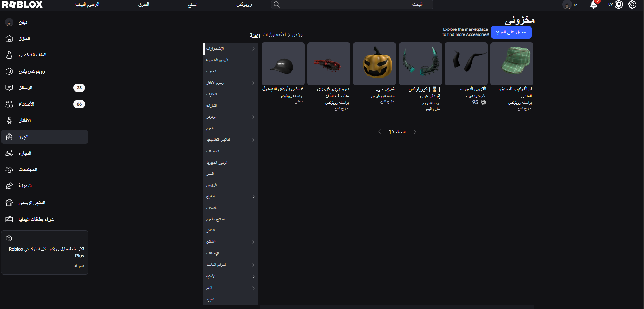Open the teal horns item thumbnail
This screenshot has width=644, height=309.
click(x=420, y=64)
